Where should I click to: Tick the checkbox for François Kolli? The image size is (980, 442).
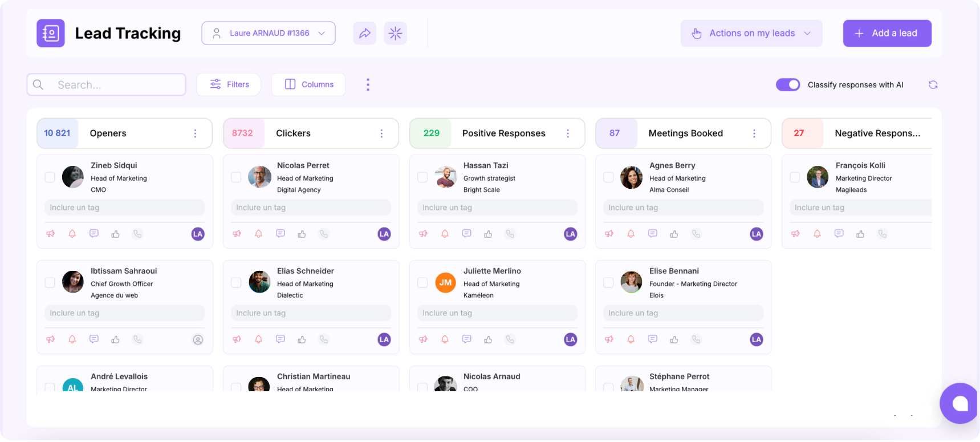(x=795, y=177)
